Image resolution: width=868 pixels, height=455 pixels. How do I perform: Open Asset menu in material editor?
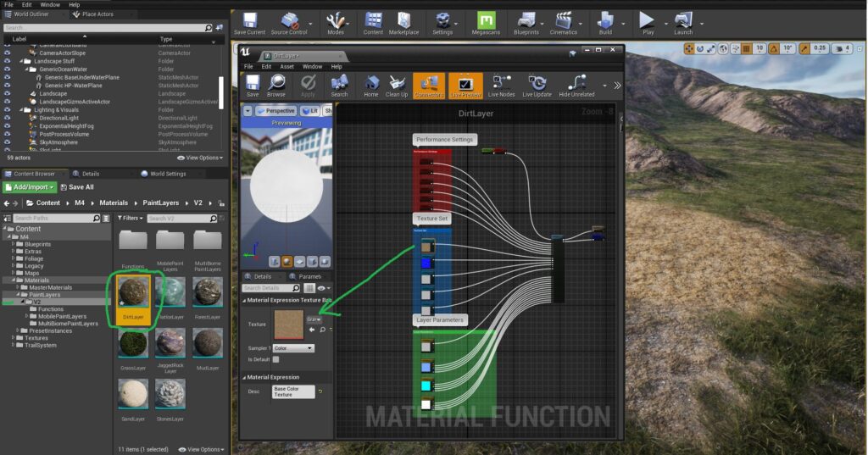pos(287,66)
